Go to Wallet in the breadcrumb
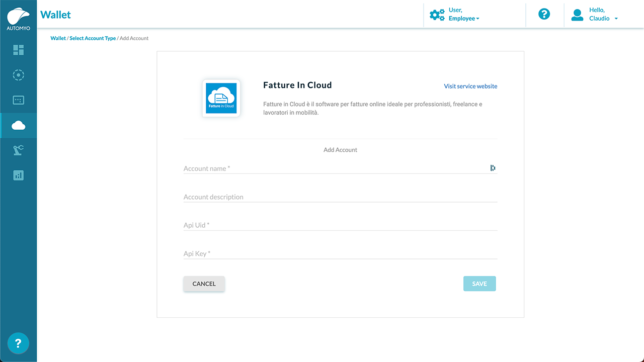The height and width of the screenshot is (362, 644). [58, 38]
